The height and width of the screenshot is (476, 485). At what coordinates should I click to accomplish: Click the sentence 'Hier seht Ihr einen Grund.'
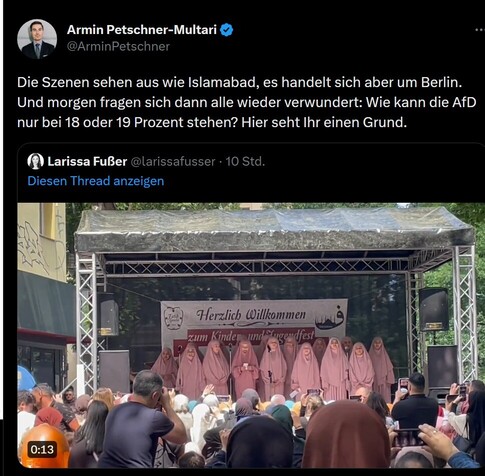(x=324, y=123)
